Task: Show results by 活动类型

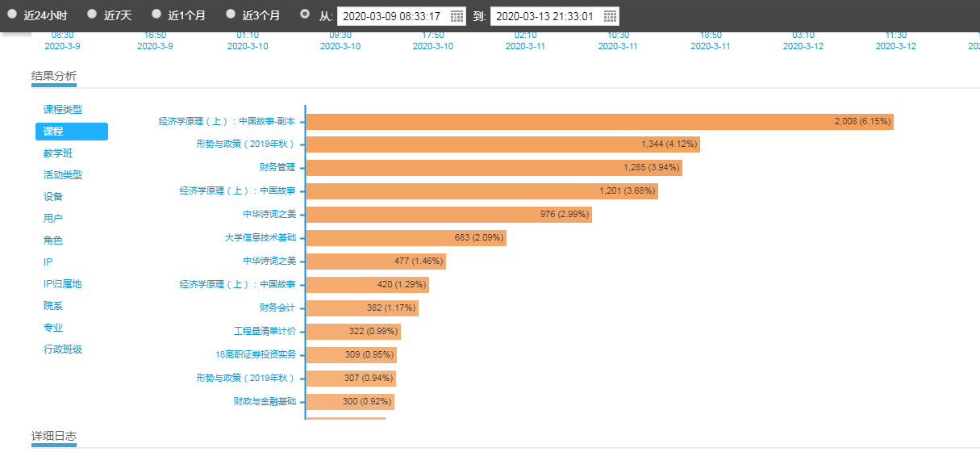Action: point(63,174)
